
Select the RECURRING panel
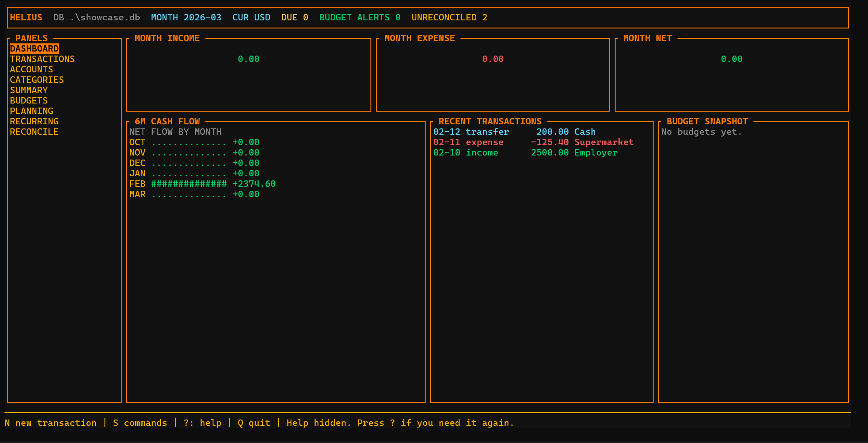34,121
